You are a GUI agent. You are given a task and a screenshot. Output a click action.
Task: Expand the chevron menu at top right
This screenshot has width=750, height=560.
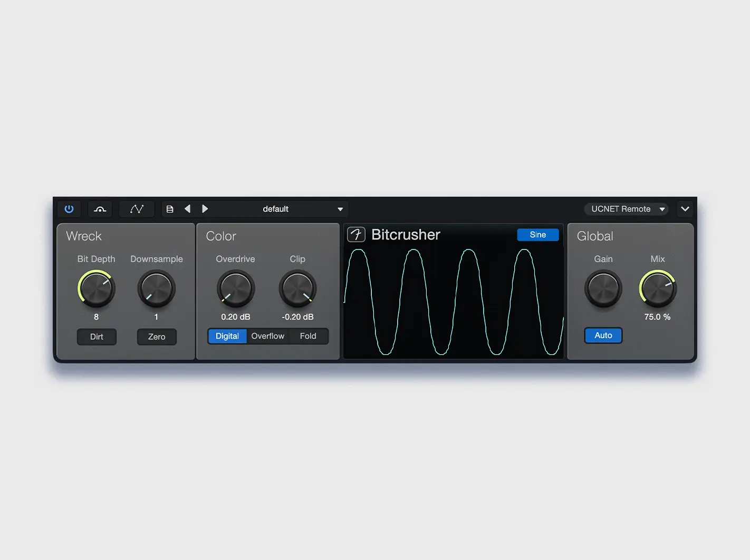(685, 209)
